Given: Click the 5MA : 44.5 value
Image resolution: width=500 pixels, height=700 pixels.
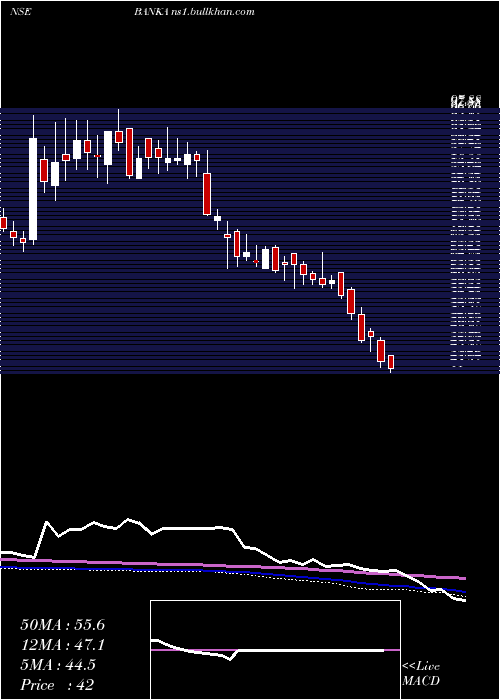Looking at the screenshot, I should tap(58, 665).
